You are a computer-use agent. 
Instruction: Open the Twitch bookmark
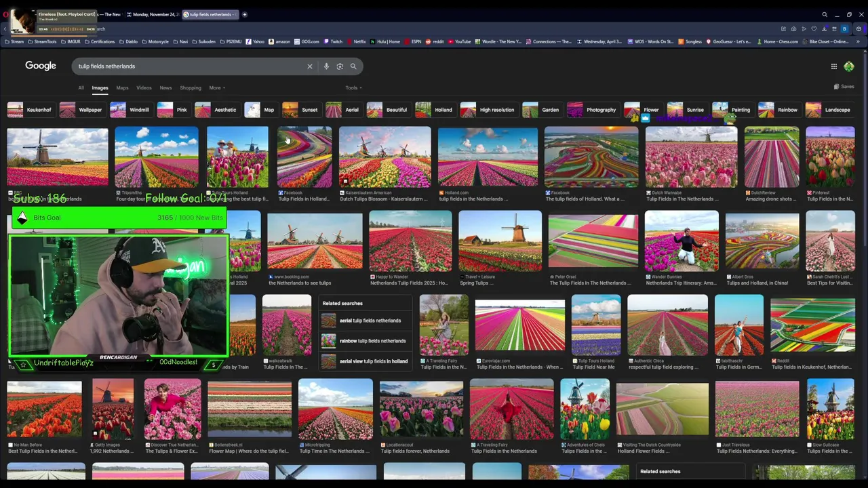coord(332,41)
